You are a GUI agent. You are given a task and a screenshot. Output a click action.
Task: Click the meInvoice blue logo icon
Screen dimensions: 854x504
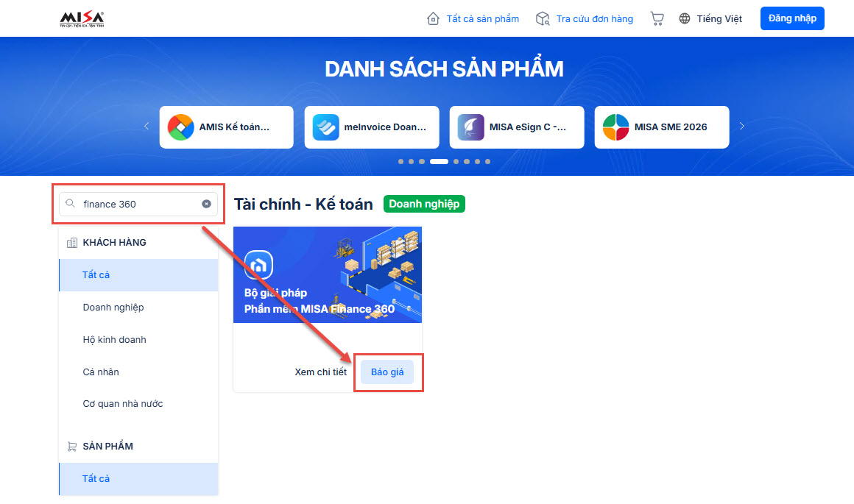pyautogui.click(x=325, y=127)
